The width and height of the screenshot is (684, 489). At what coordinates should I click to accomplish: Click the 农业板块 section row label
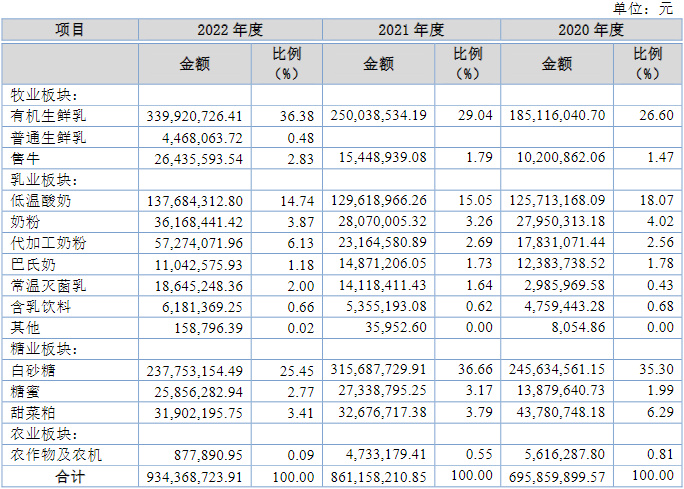(x=44, y=433)
